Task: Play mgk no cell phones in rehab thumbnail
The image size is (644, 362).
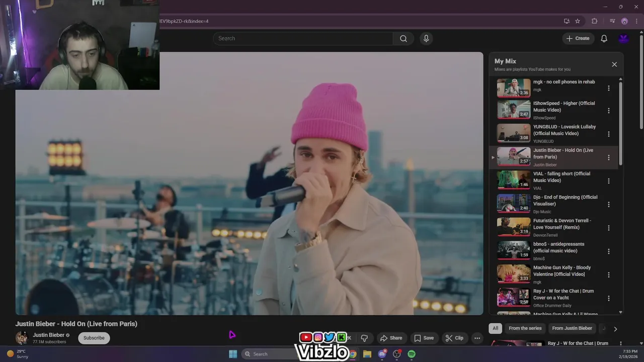Action: pyautogui.click(x=514, y=88)
